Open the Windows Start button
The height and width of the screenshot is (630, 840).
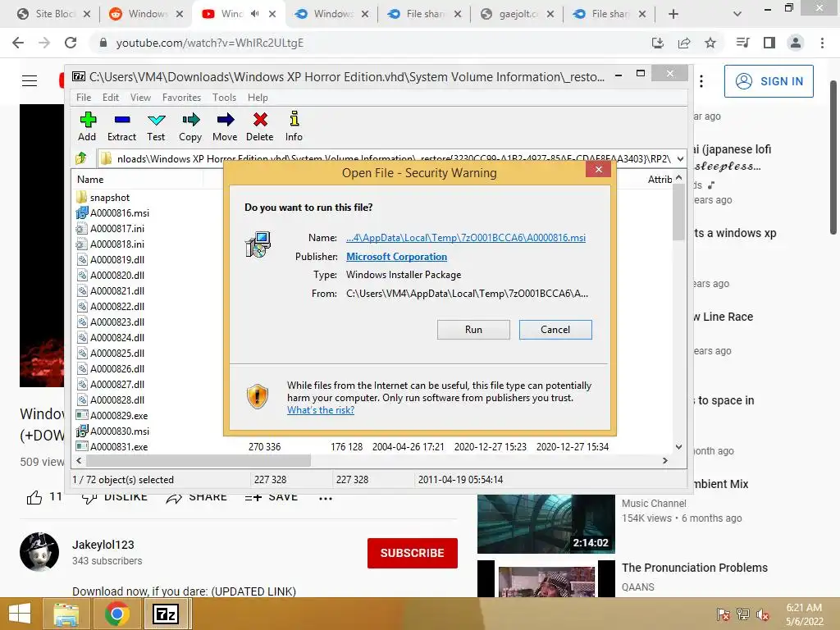(x=20, y=614)
